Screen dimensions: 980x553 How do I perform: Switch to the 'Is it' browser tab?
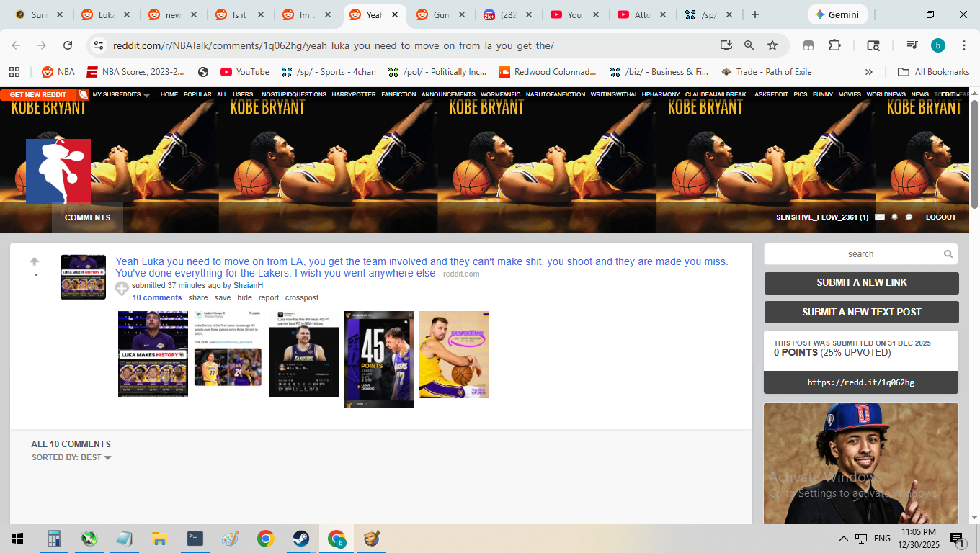pos(239,14)
